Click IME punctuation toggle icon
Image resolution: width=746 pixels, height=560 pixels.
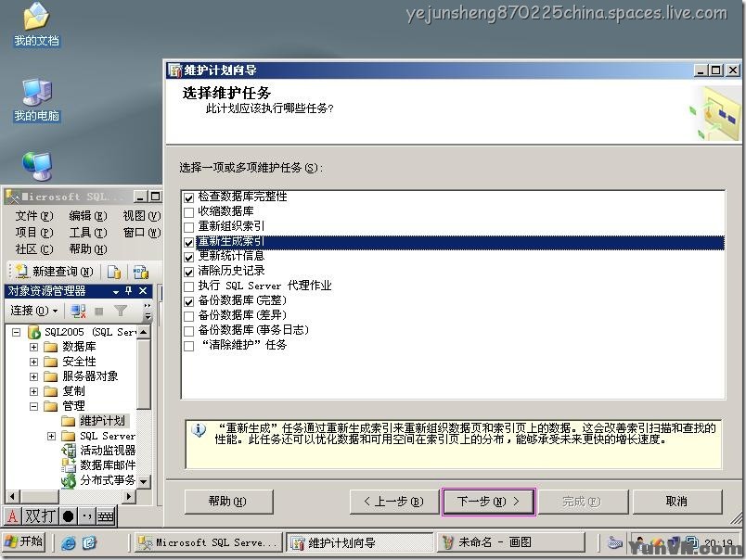86,516
